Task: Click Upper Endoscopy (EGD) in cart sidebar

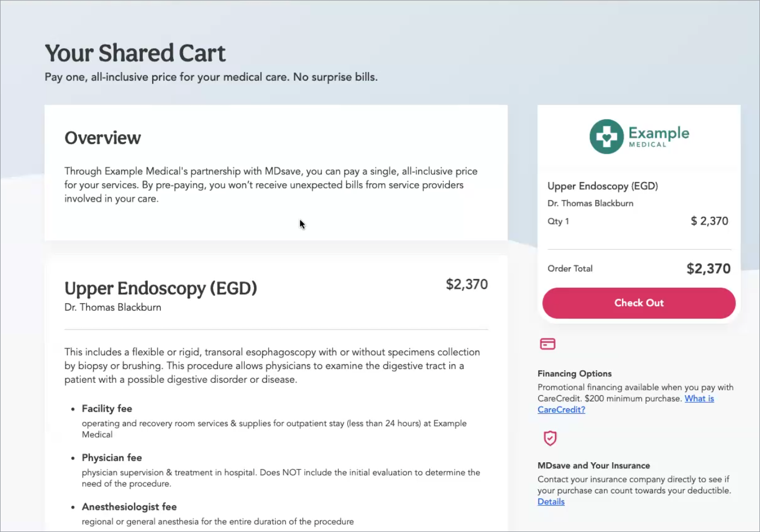Action: click(602, 186)
